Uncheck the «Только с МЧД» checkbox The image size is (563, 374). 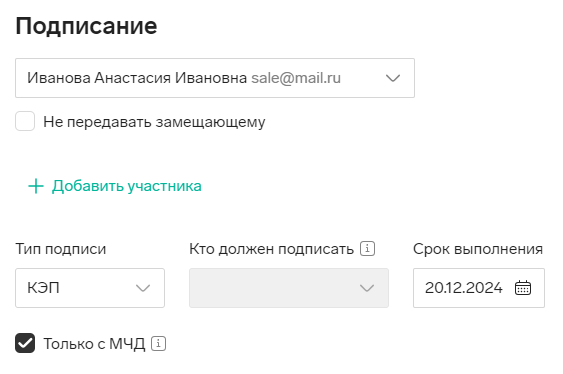pos(25,343)
